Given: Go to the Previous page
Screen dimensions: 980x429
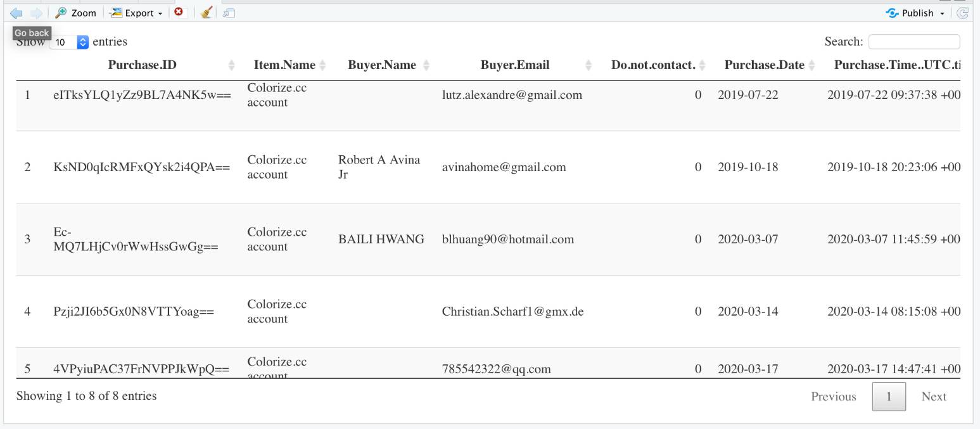Looking at the screenshot, I should tap(834, 397).
